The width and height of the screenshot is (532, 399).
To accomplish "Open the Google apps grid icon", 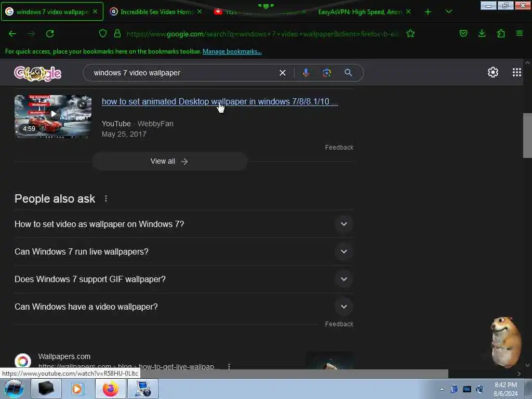I will [517, 72].
